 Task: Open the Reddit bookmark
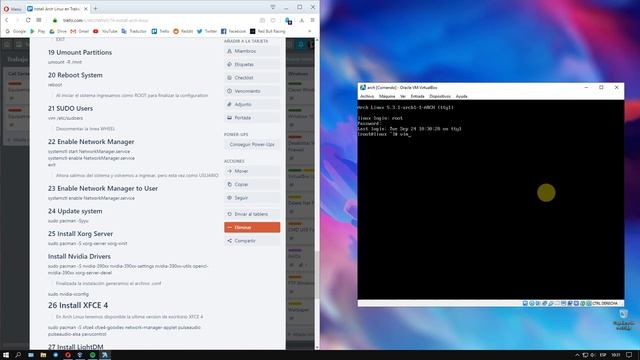(183, 31)
